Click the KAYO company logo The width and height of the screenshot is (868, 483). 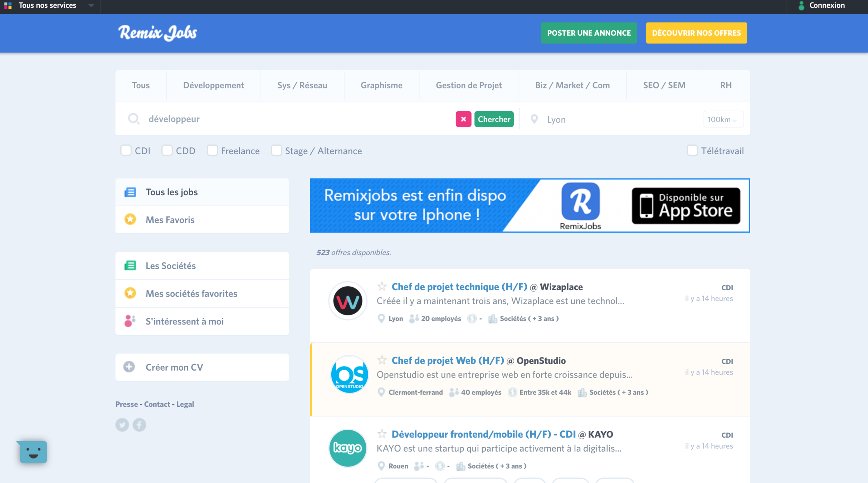click(348, 448)
